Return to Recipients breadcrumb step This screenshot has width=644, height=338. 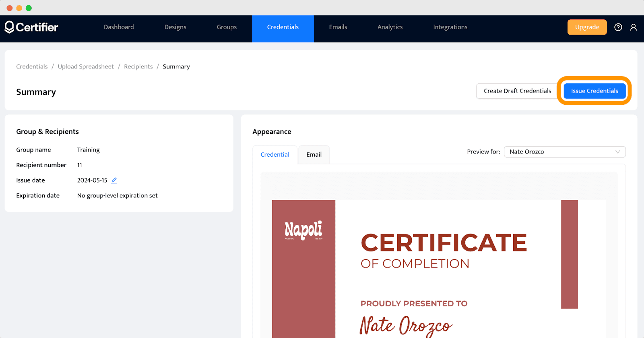tap(138, 66)
